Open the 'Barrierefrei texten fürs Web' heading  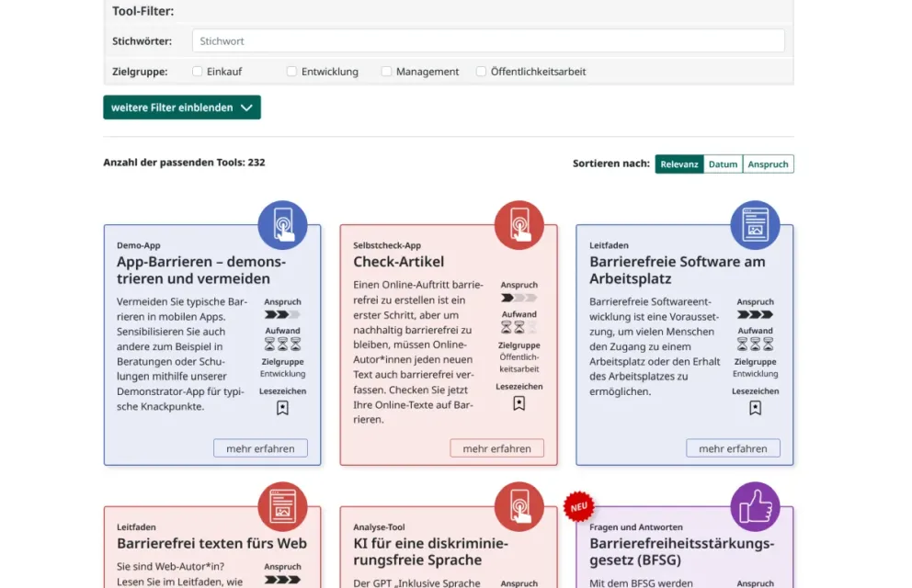tap(211, 543)
